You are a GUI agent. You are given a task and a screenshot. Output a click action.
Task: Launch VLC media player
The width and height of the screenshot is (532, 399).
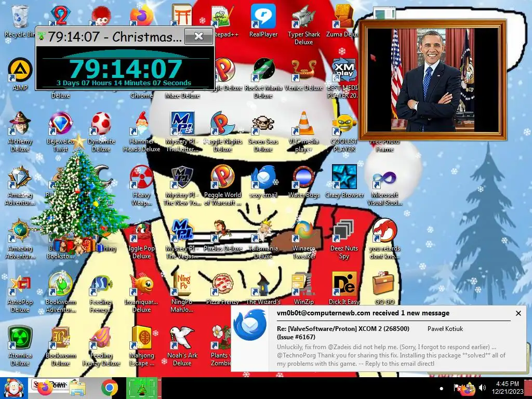[x=303, y=132]
